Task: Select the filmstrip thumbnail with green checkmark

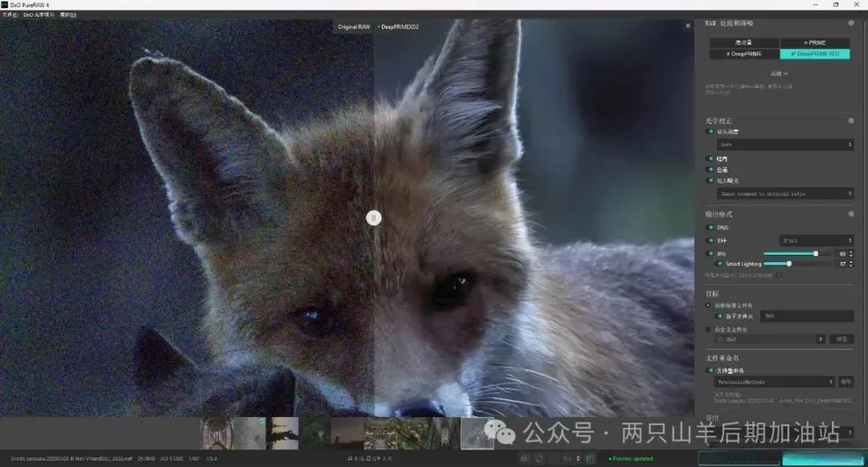Action: pos(250,433)
